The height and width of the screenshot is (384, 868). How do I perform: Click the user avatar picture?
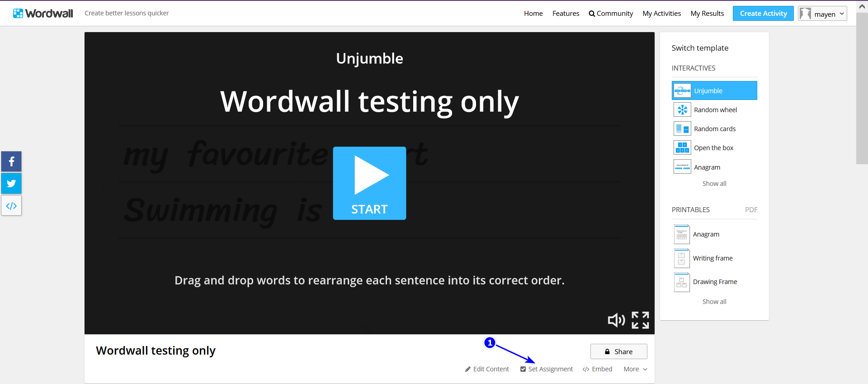tap(805, 14)
